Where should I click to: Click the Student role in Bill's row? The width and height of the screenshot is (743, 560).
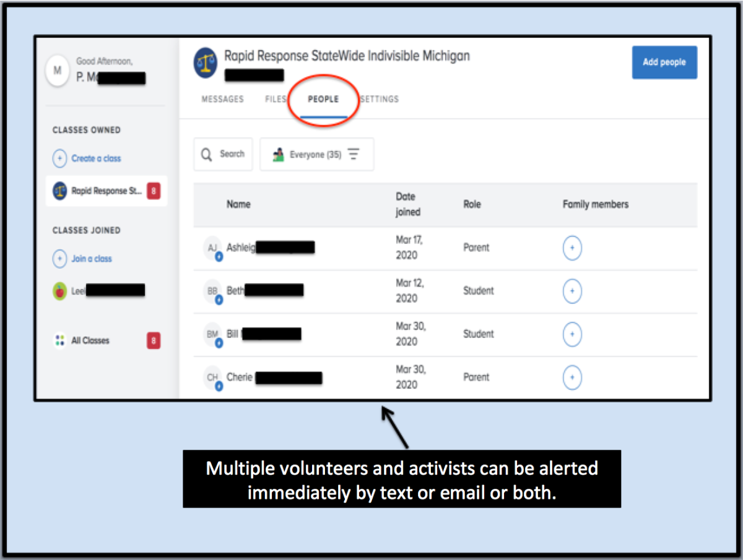tap(479, 334)
